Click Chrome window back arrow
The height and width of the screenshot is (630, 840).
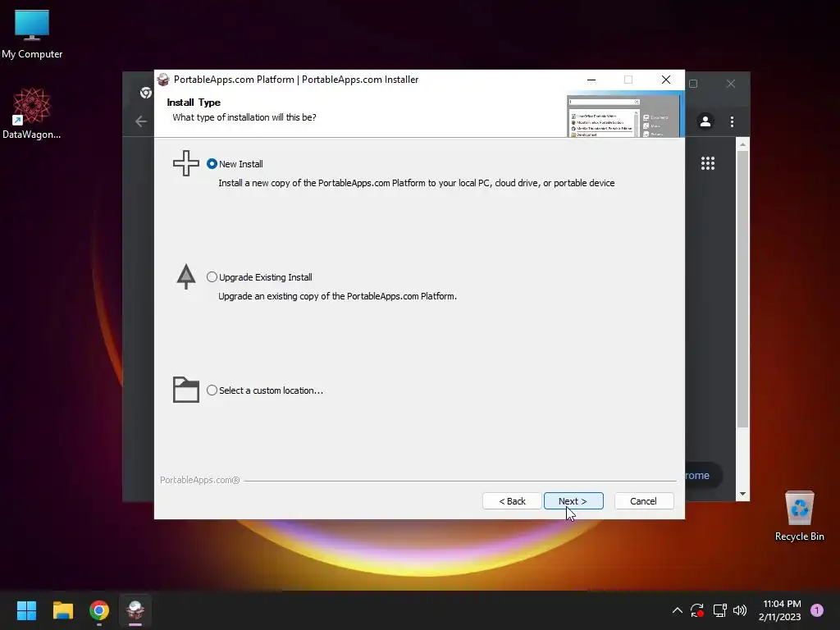click(141, 121)
